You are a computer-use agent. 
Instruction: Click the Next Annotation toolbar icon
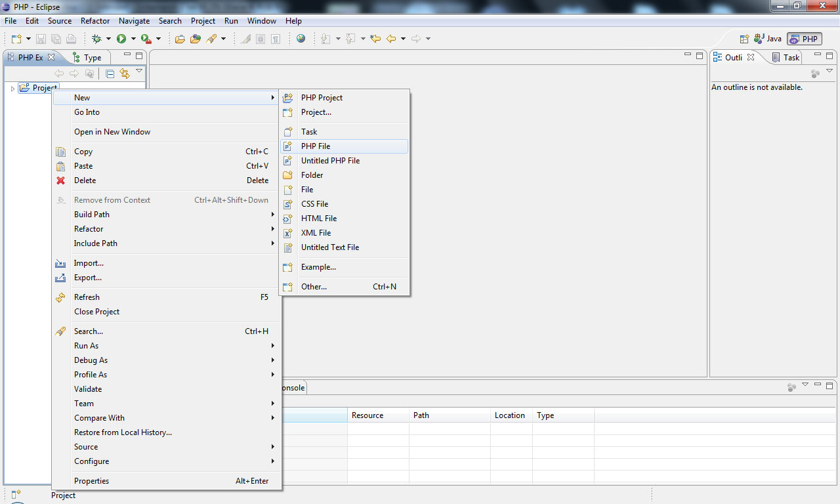(x=326, y=39)
